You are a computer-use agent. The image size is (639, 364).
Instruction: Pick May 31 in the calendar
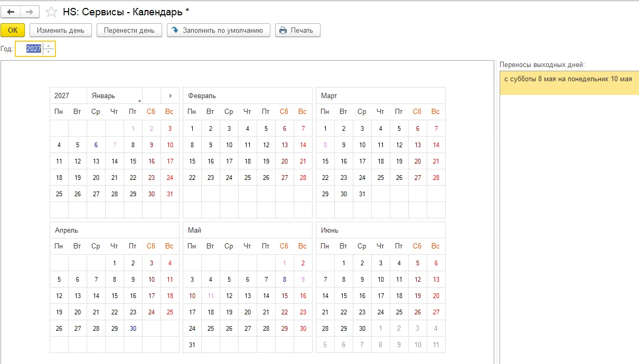(x=192, y=344)
